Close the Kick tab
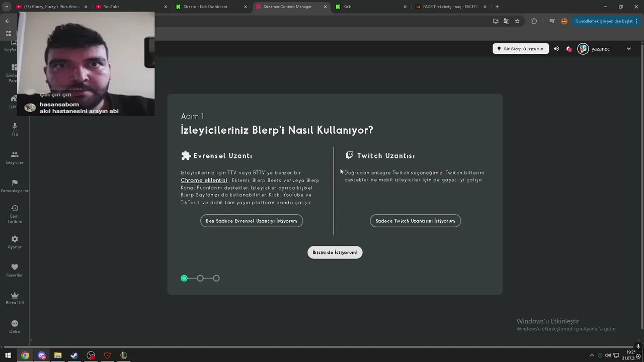 tap(405, 7)
